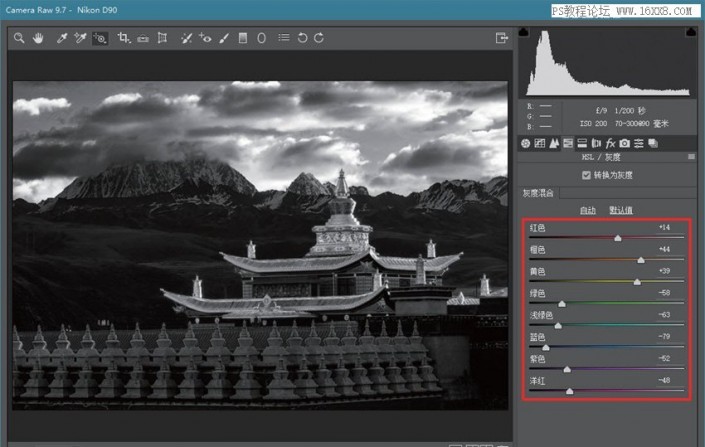Screen dimensions: 705x447
Task: Toggle full screen mode icon
Action: click(x=501, y=38)
